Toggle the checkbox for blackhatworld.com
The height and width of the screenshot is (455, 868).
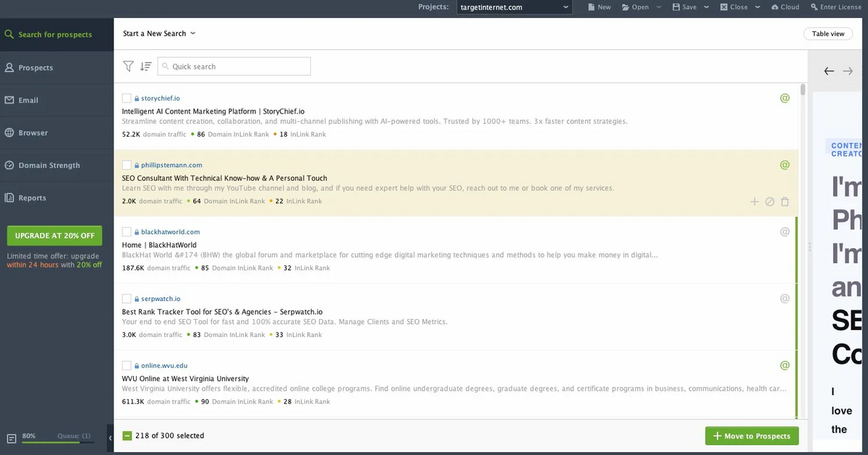(127, 231)
